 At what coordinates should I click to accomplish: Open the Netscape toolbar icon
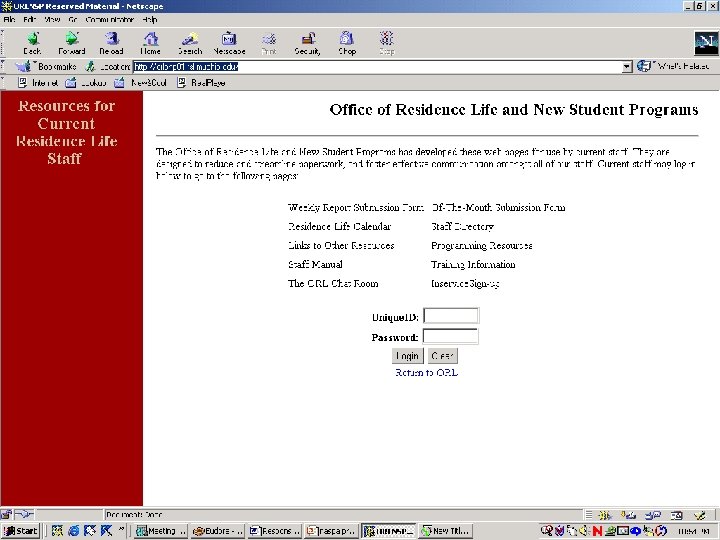click(x=229, y=43)
